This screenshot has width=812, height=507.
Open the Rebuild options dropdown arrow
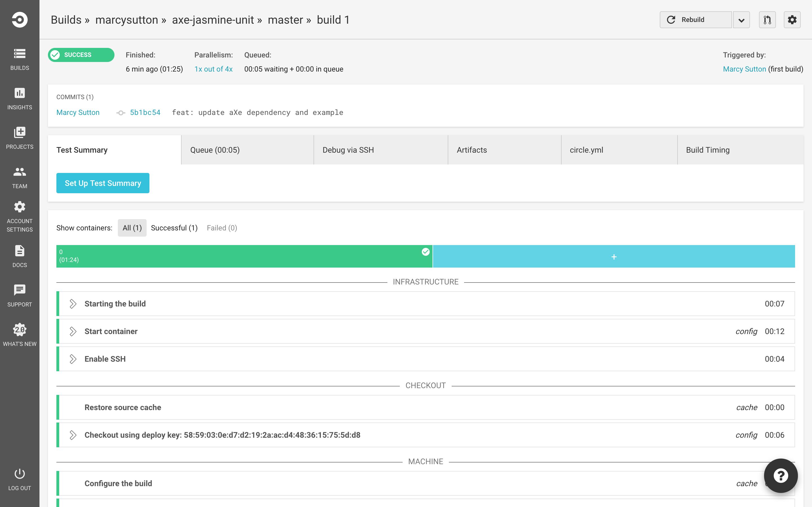point(741,20)
